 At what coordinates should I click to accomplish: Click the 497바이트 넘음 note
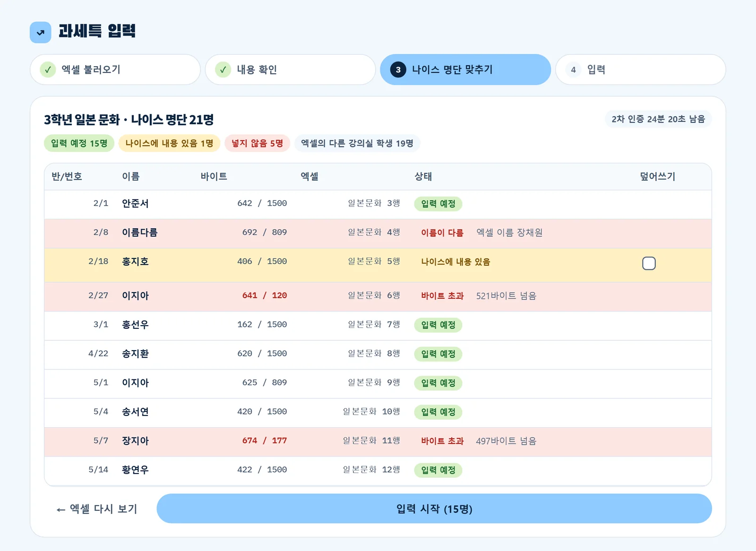tap(506, 441)
